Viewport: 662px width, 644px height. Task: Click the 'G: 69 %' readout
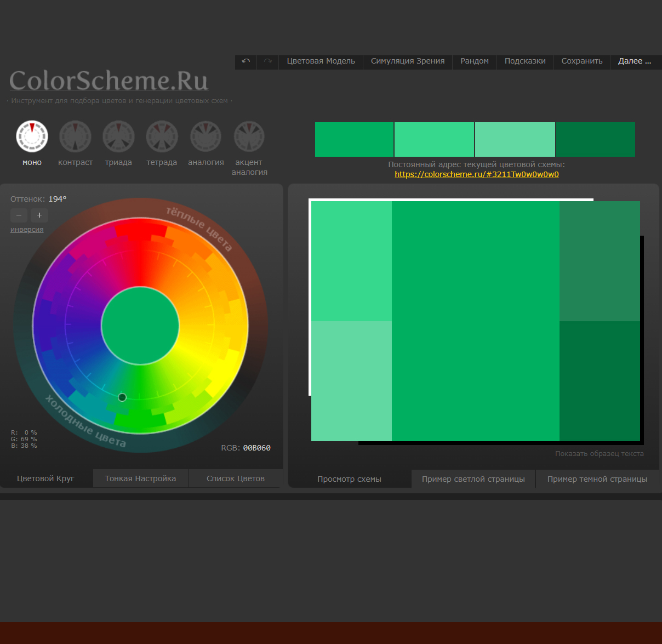(24, 439)
